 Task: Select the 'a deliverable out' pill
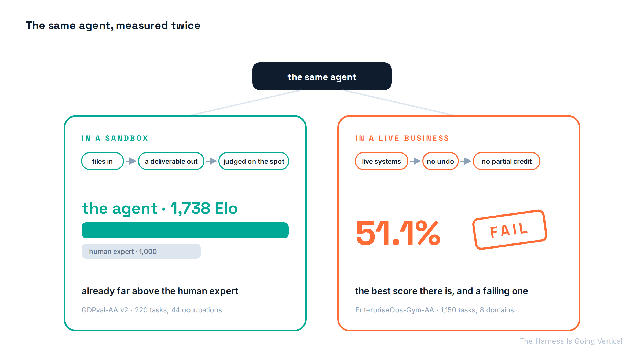(x=171, y=161)
